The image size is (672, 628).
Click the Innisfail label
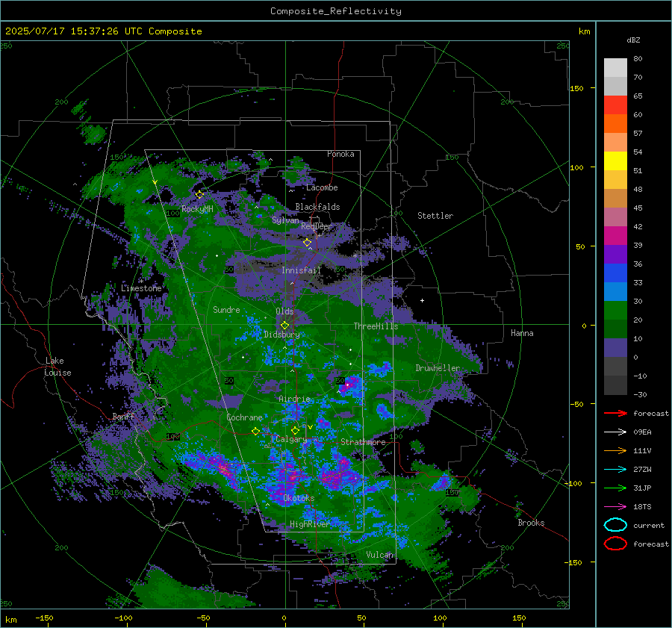click(x=301, y=270)
